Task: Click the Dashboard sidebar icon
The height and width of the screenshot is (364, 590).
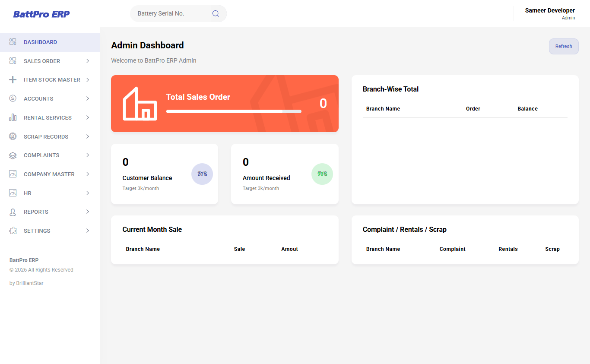Action: point(13,42)
